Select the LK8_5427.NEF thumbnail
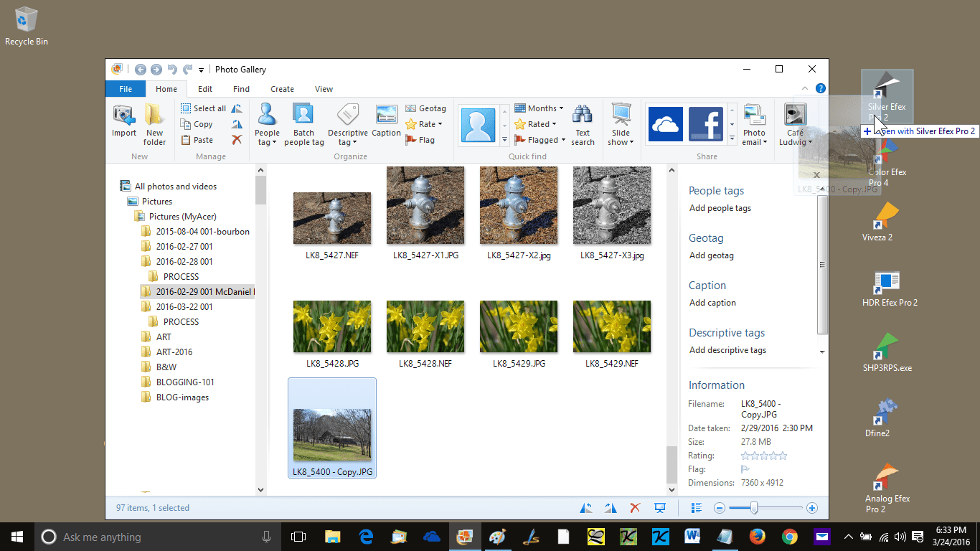 coord(332,218)
